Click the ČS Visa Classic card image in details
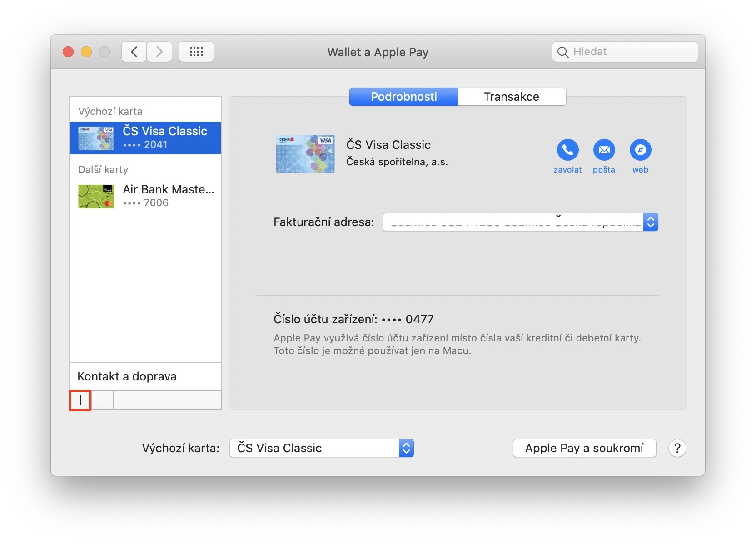Viewport: 756px width, 543px height. [x=305, y=153]
